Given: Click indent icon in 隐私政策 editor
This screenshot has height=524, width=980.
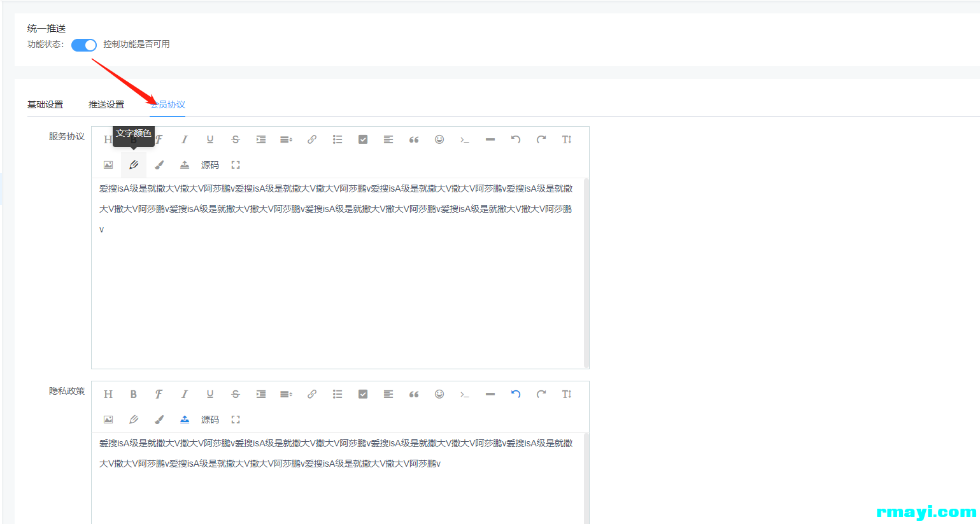Looking at the screenshot, I should tap(261, 394).
